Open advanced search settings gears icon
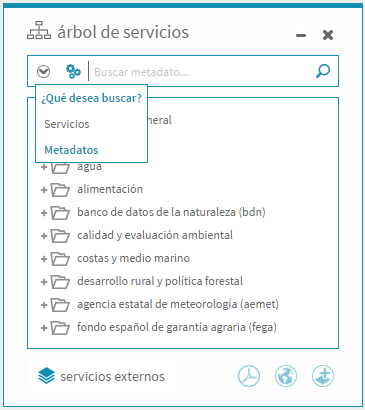 coord(73,71)
